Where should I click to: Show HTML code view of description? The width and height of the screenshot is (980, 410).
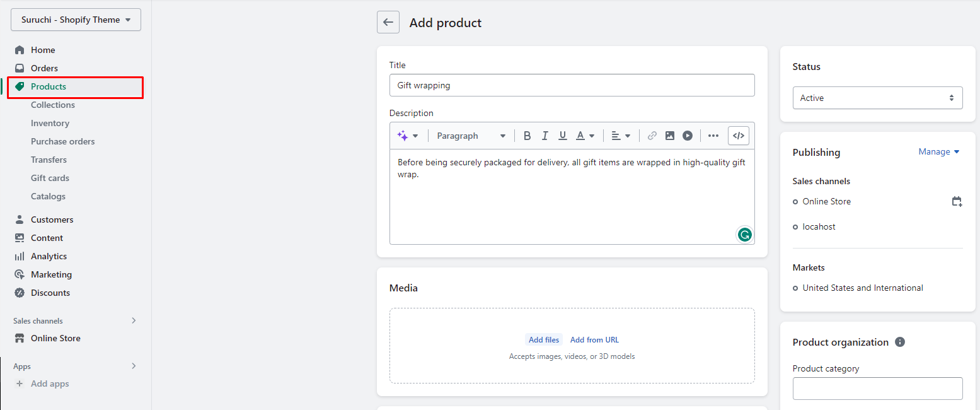(739, 136)
